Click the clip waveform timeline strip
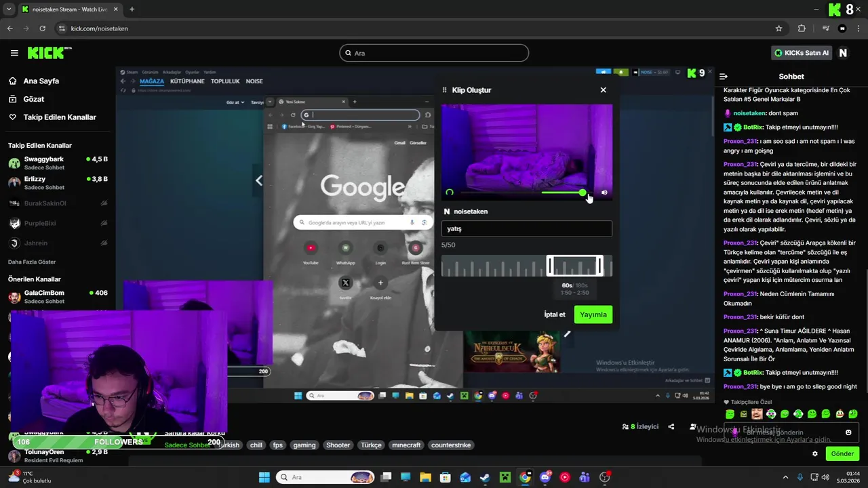868x488 pixels. (527, 266)
